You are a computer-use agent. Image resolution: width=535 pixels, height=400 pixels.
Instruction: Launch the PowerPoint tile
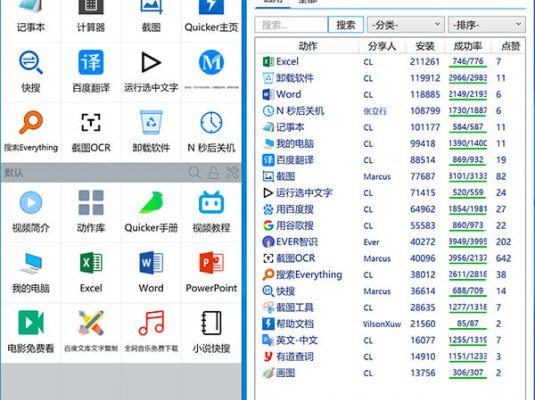click(211, 272)
